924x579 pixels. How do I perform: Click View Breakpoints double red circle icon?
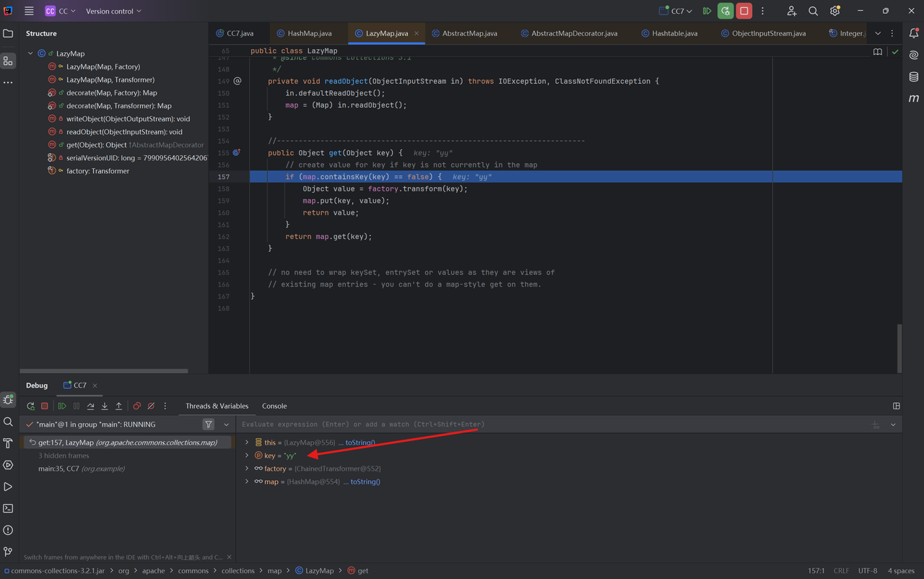136,406
